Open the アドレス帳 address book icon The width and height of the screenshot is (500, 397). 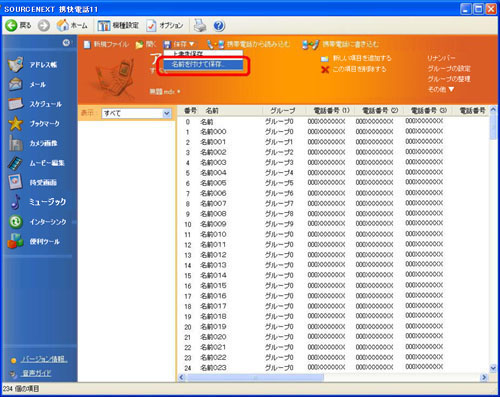pyautogui.click(x=16, y=64)
